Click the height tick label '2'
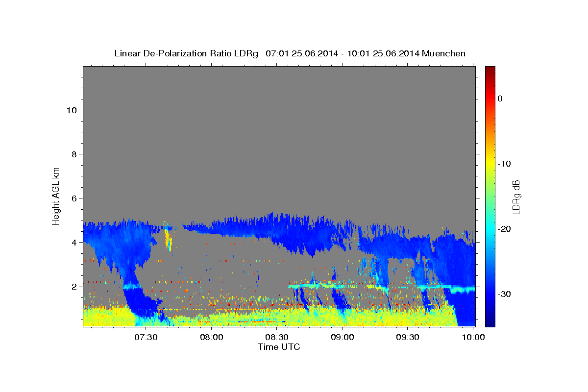 tap(74, 287)
